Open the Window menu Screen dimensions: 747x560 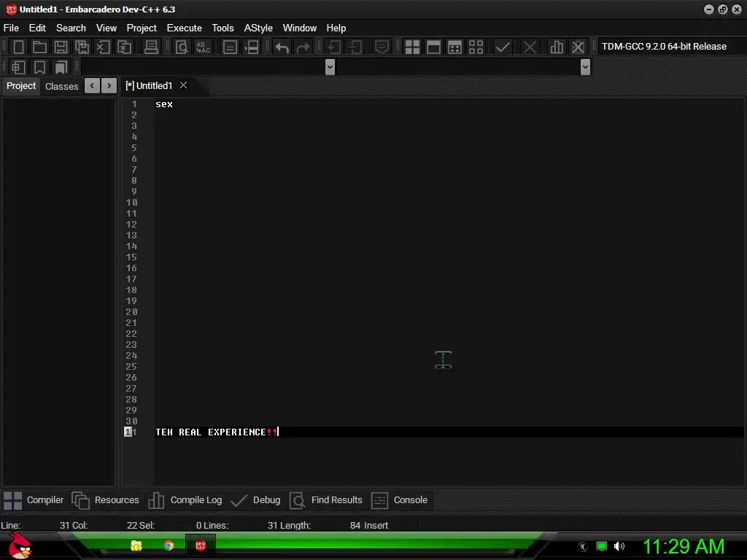pyautogui.click(x=300, y=28)
